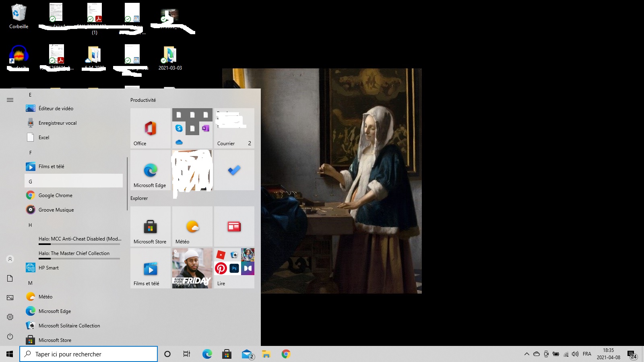644x362 pixels.
Task: Click the Productivité group title
Action: coord(143,100)
